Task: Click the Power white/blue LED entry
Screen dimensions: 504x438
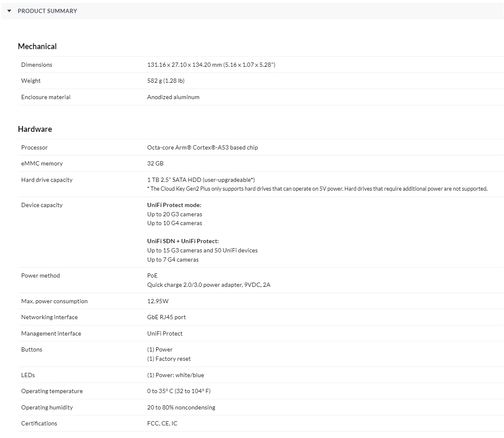Action: coord(175,375)
